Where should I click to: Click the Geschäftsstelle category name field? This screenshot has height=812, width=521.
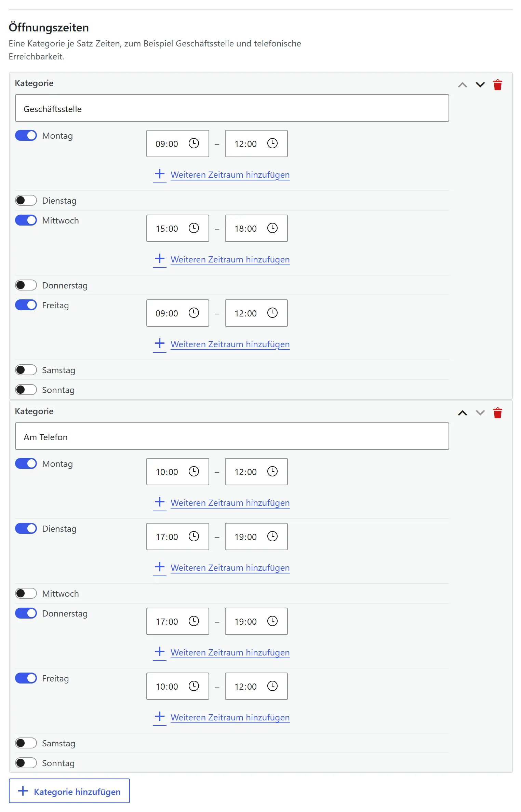(x=232, y=108)
